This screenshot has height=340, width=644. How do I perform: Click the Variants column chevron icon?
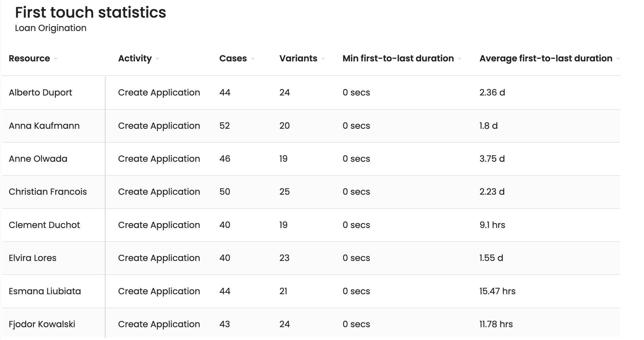(323, 59)
